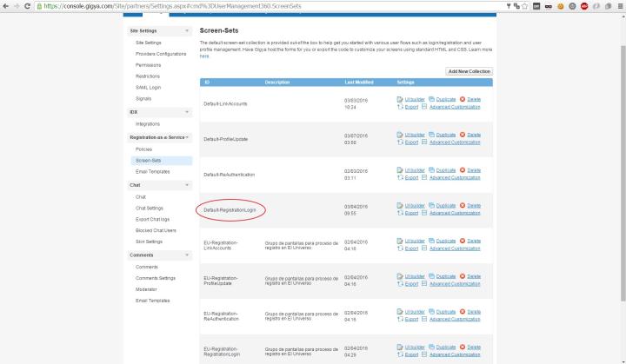This screenshot has width=626, height=364.
Task: Open SAML Login settings page
Action: point(148,88)
